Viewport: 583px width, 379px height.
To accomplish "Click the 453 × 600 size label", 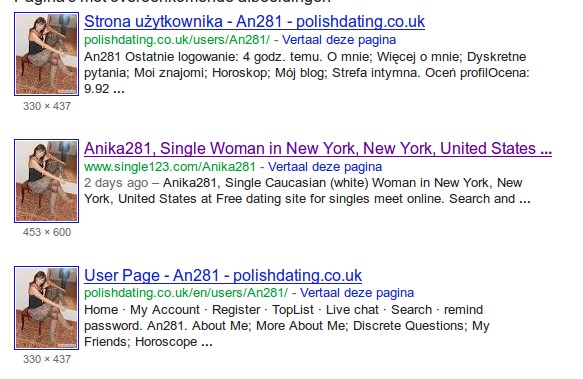I will tap(47, 232).
